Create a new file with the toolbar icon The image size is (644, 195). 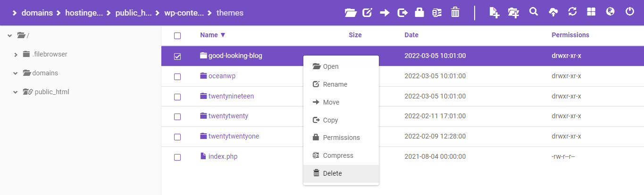[x=494, y=13]
